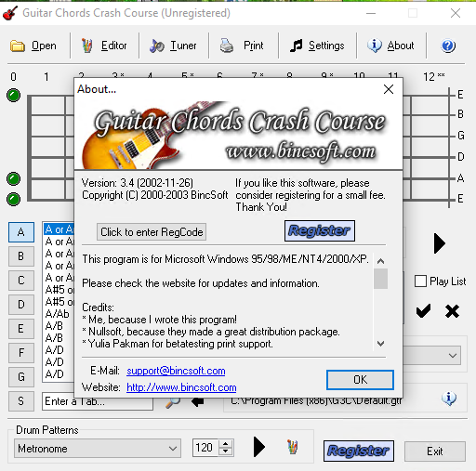The image size is (476, 471).
Task: Click the 'Click to enter RegCode' button
Action: pyautogui.click(x=152, y=232)
